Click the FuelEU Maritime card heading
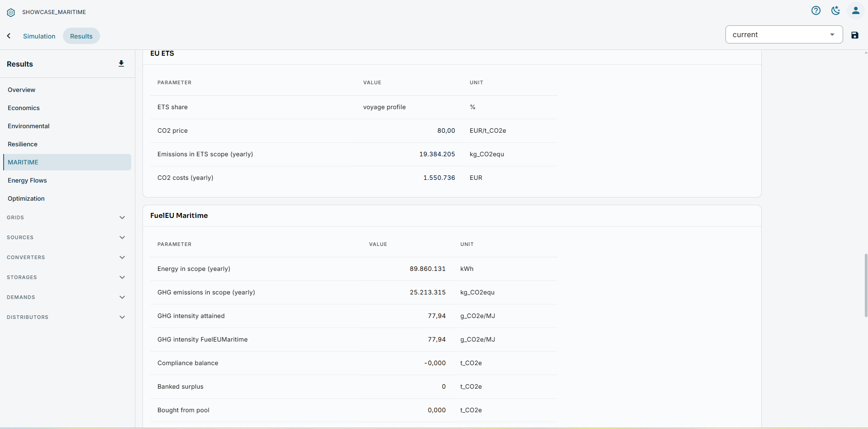The image size is (868, 429). coord(179,216)
